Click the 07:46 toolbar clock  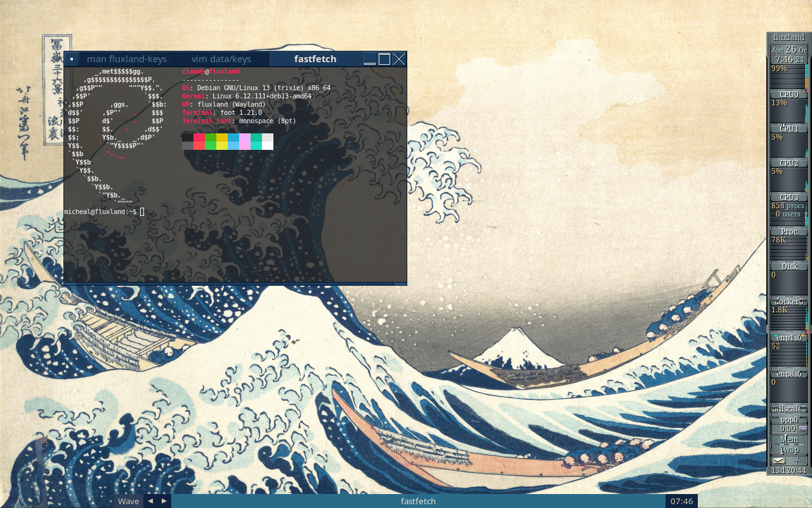pyautogui.click(x=681, y=501)
